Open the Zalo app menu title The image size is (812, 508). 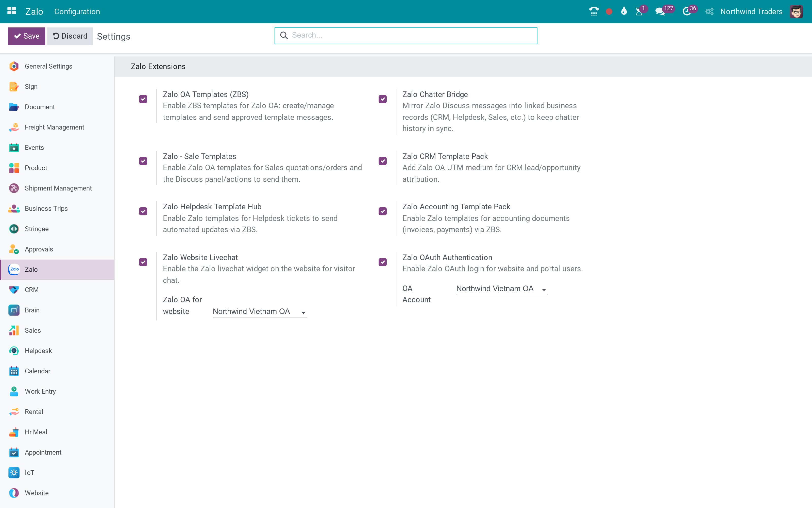(34, 12)
